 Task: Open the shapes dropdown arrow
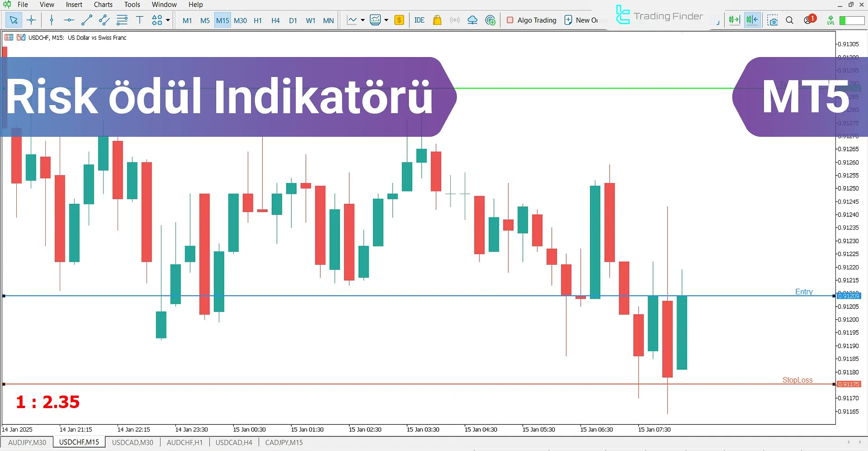tap(167, 20)
